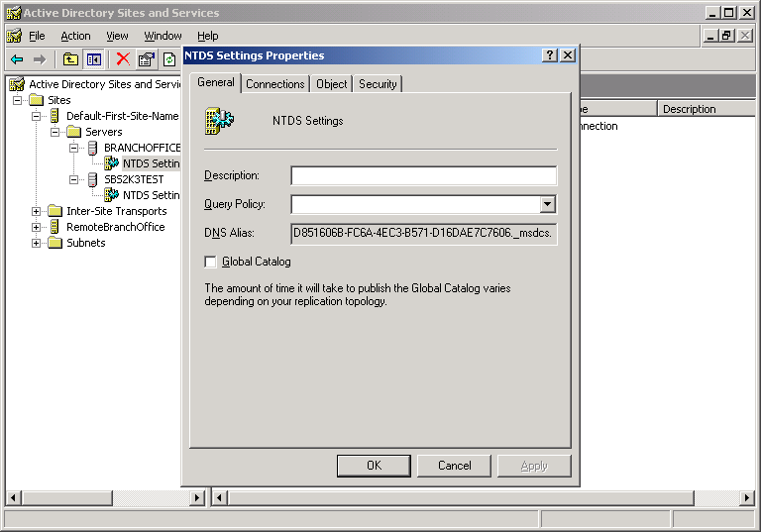Image resolution: width=761 pixels, height=532 pixels.
Task: Expand the Subnets node
Action: coord(37,243)
